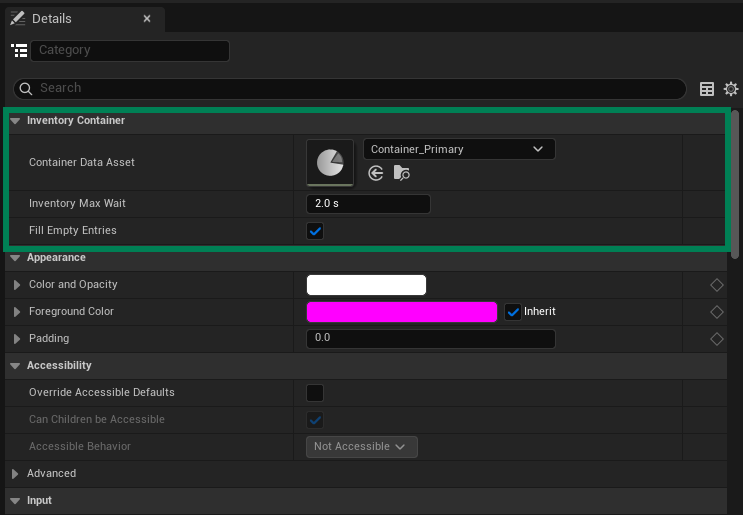The width and height of the screenshot is (743, 515).
Task: Expand the Padding property
Action: [17, 339]
